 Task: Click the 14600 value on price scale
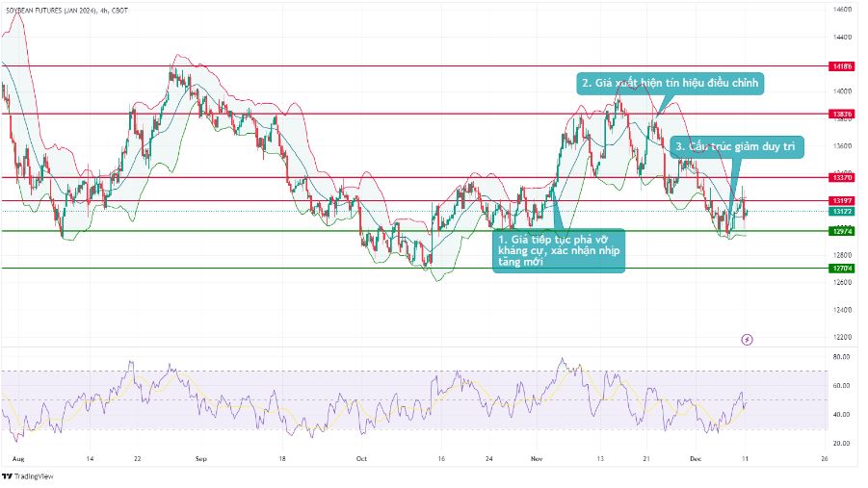(x=841, y=10)
